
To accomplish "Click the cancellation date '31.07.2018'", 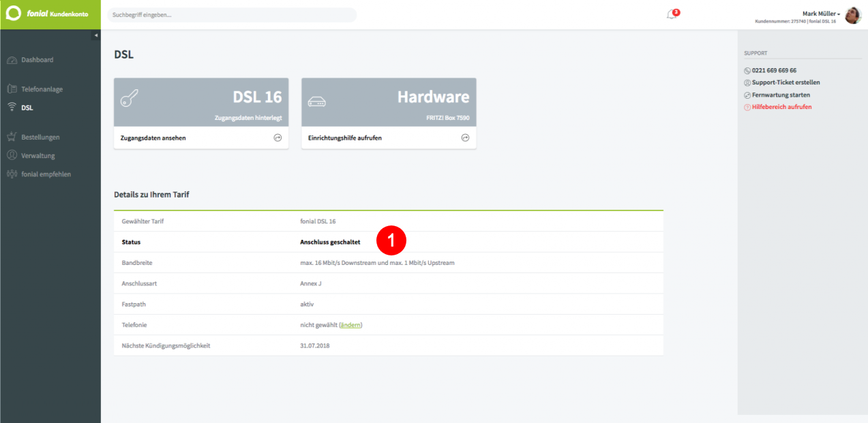I will point(314,346).
